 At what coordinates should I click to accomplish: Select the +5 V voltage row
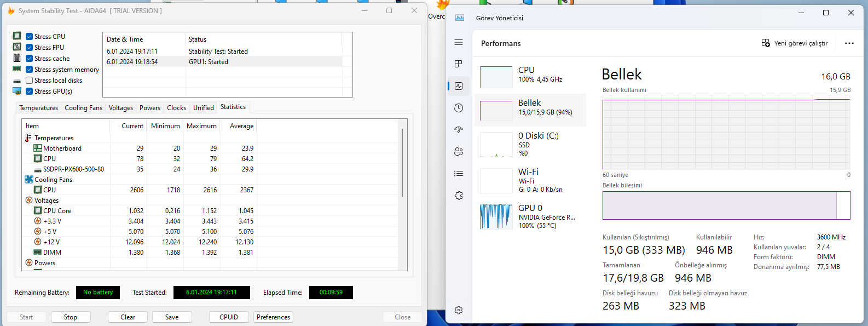(x=211, y=232)
